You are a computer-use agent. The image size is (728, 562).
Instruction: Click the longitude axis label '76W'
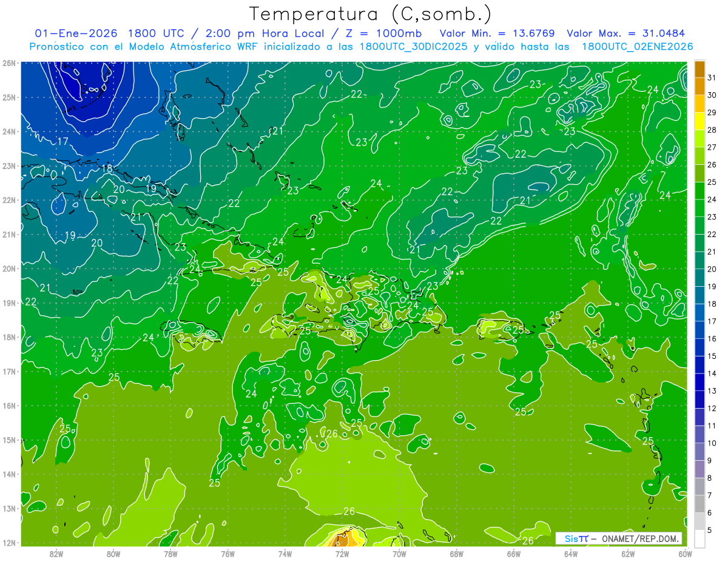pyautogui.click(x=228, y=554)
